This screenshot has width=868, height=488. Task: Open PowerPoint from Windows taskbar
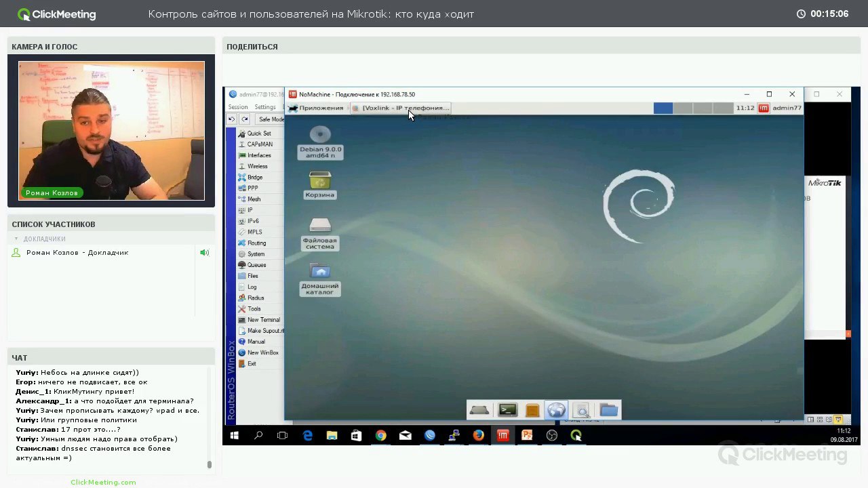coord(527,435)
